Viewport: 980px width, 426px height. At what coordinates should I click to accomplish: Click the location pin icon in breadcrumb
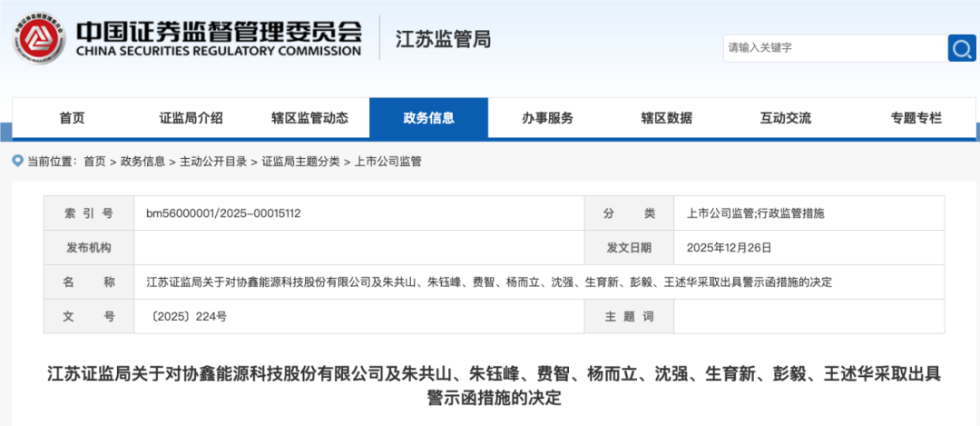coord(18,162)
